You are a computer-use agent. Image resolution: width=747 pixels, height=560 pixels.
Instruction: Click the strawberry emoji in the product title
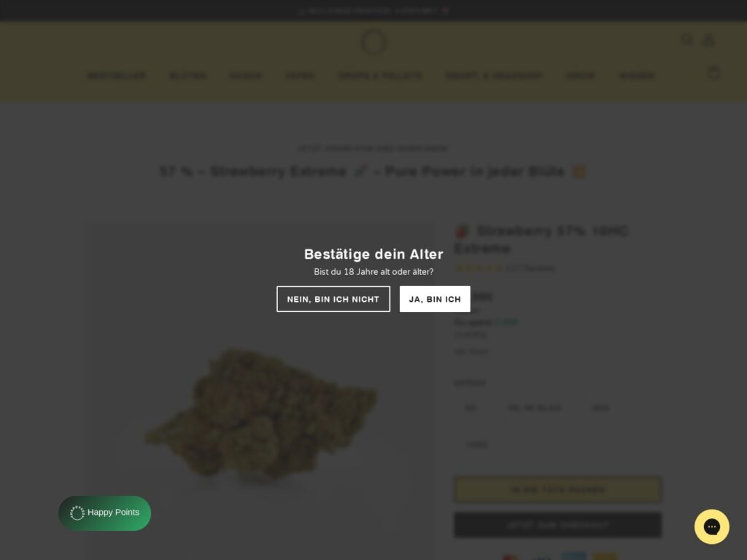pyautogui.click(x=462, y=231)
